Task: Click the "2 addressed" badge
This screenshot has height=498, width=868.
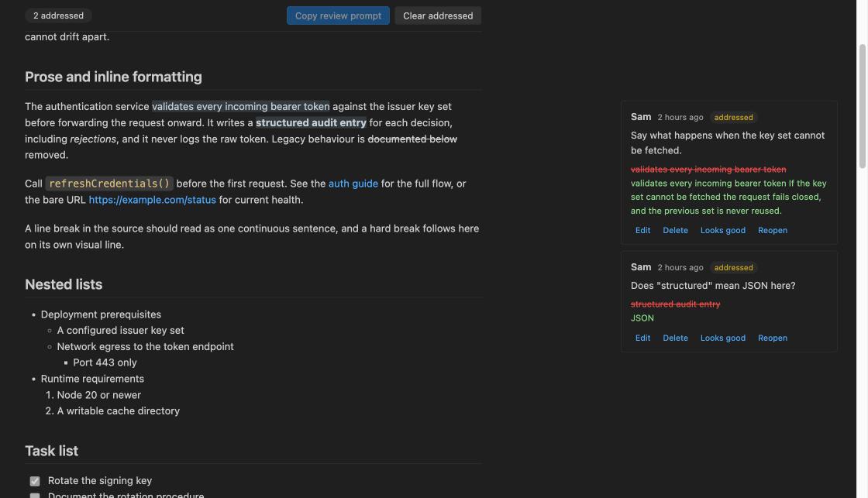Action: click(58, 15)
